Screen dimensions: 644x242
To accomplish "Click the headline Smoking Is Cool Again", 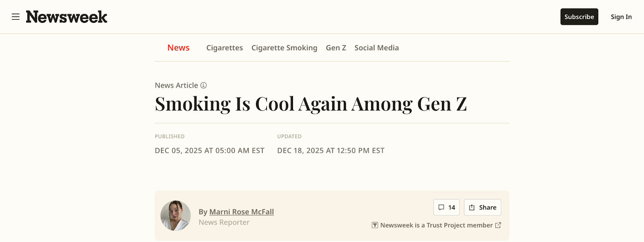I will (311, 104).
